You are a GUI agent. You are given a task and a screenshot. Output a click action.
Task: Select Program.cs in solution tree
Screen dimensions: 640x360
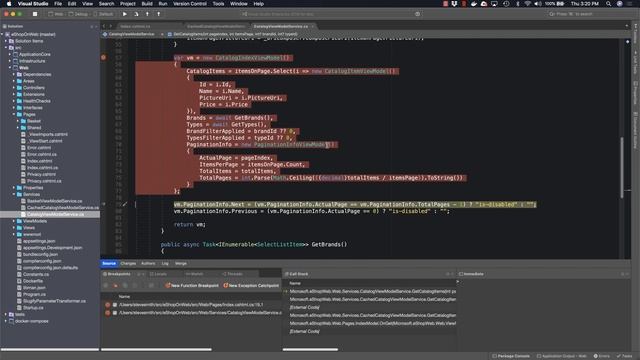tap(34, 294)
